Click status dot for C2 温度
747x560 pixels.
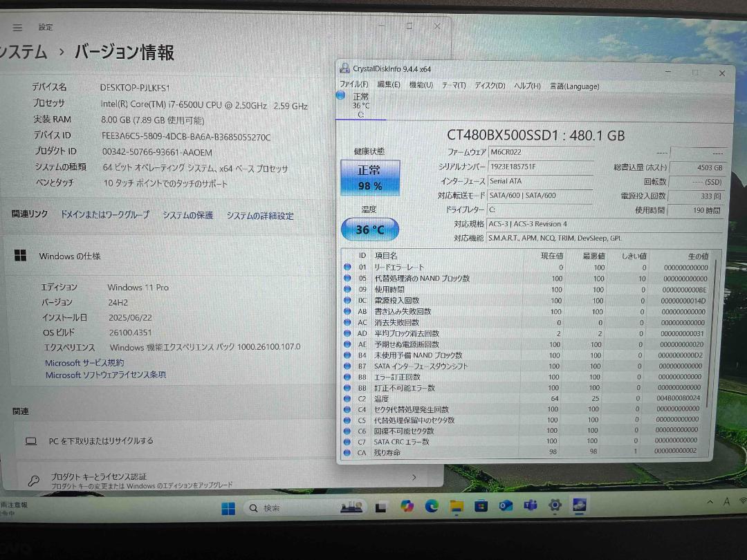coord(347,398)
